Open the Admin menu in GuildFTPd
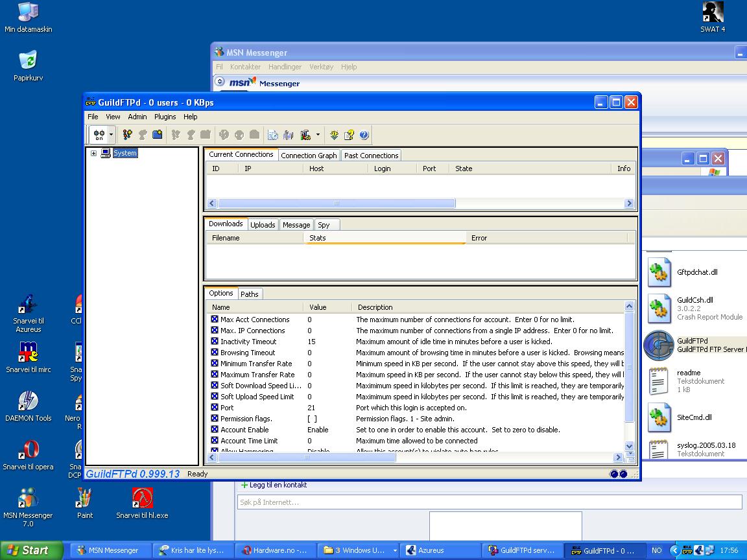 (137, 117)
